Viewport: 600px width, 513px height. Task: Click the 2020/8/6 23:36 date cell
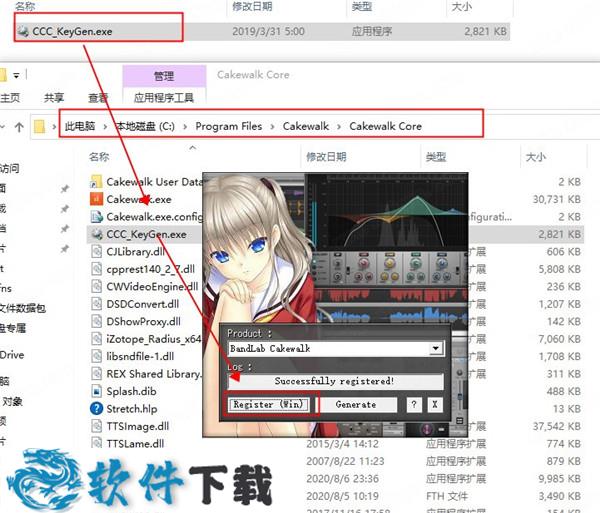point(342,479)
